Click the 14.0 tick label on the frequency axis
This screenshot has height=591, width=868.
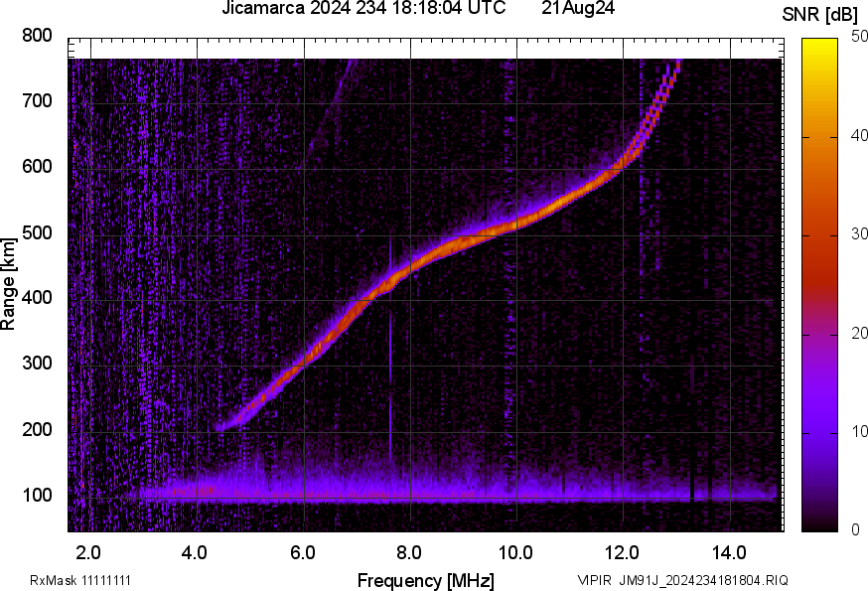(729, 552)
